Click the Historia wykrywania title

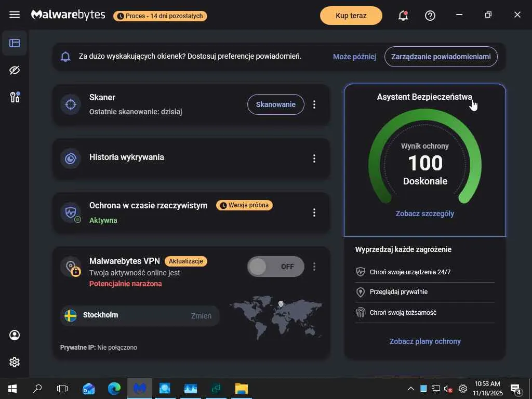pos(127,157)
